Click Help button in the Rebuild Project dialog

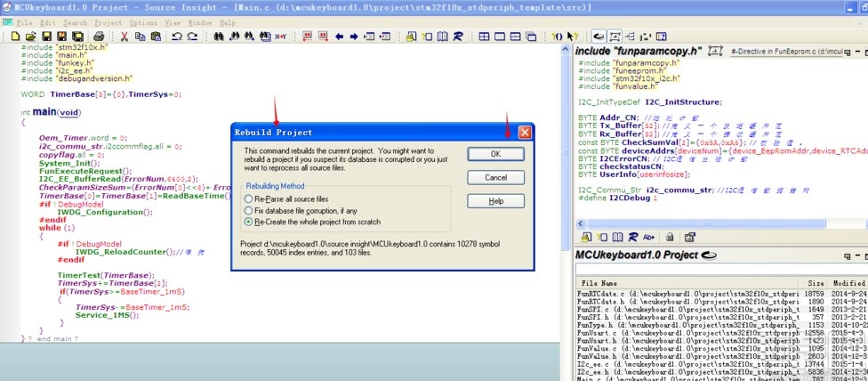495,201
